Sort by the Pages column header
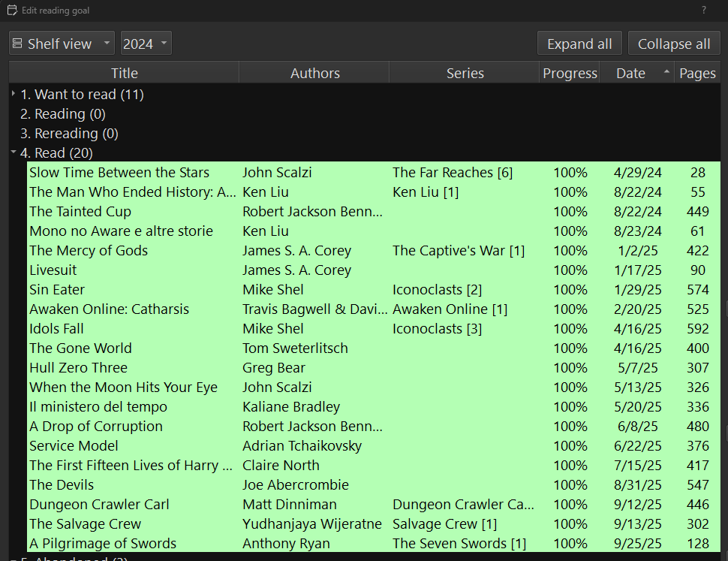Viewport: 728px width, 561px height. click(697, 73)
